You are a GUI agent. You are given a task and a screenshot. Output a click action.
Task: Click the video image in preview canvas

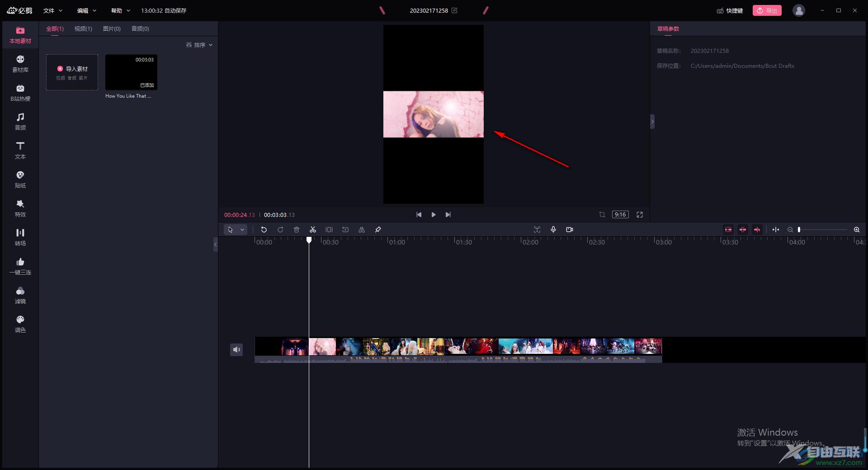point(434,114)
